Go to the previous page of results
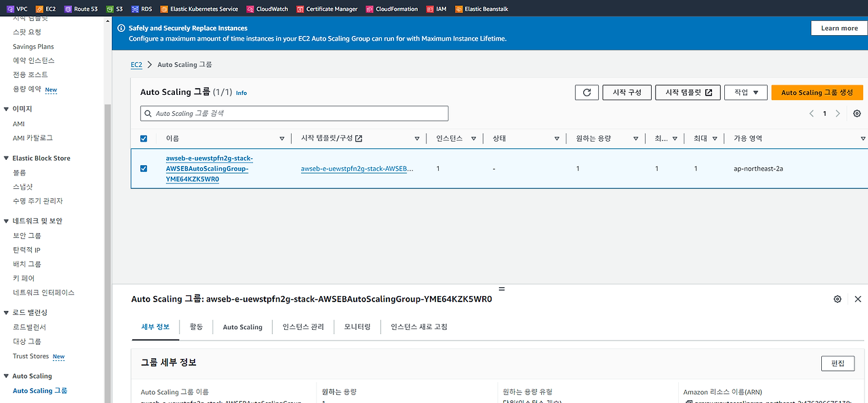 (x=812, y=114)
